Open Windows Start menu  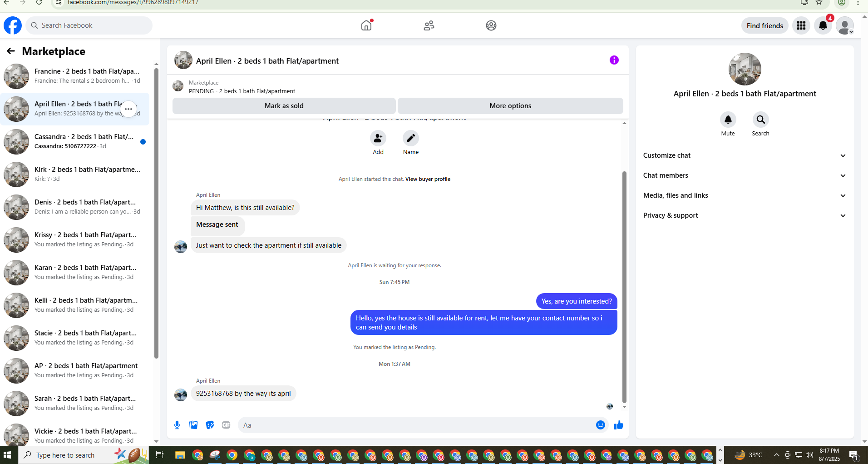coord(7,455)
